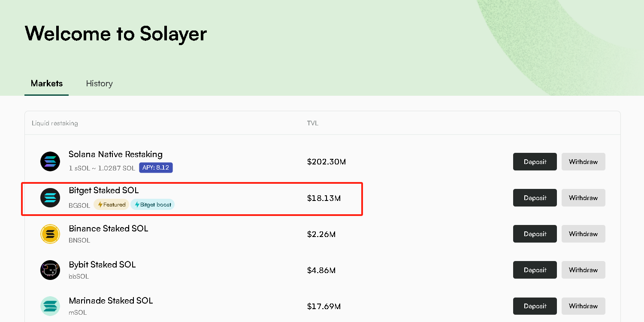Withdraw from Solana Native Restaking
This screenshot has width=644, height=322.
583,162
